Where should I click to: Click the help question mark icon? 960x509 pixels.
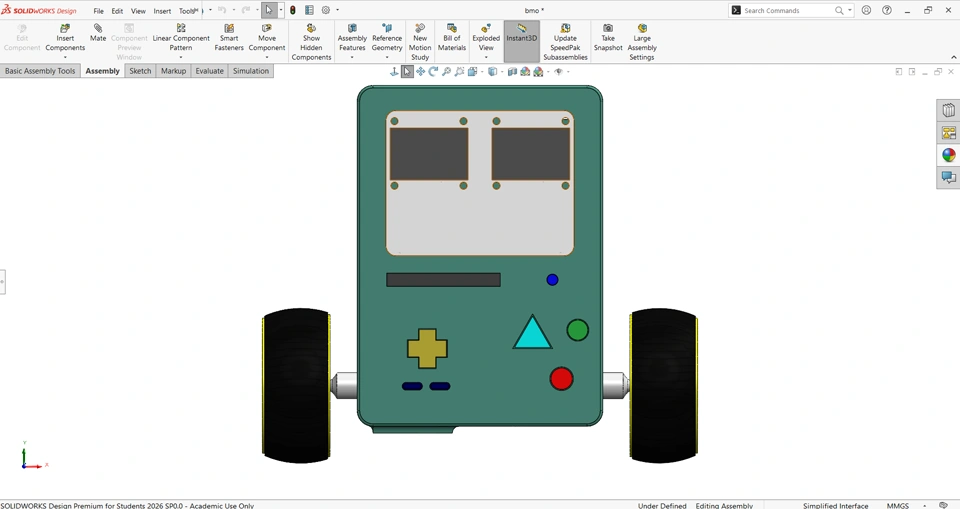pos(887,10)
